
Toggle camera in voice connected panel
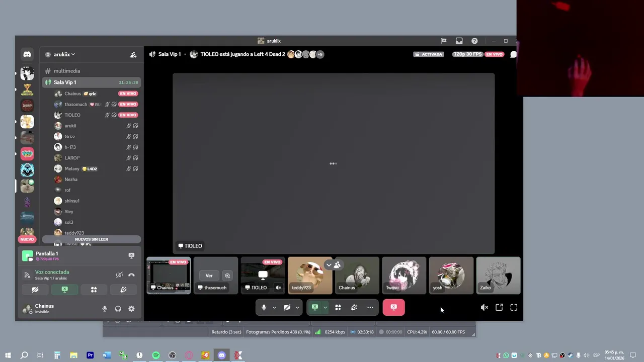pos(35,290)
